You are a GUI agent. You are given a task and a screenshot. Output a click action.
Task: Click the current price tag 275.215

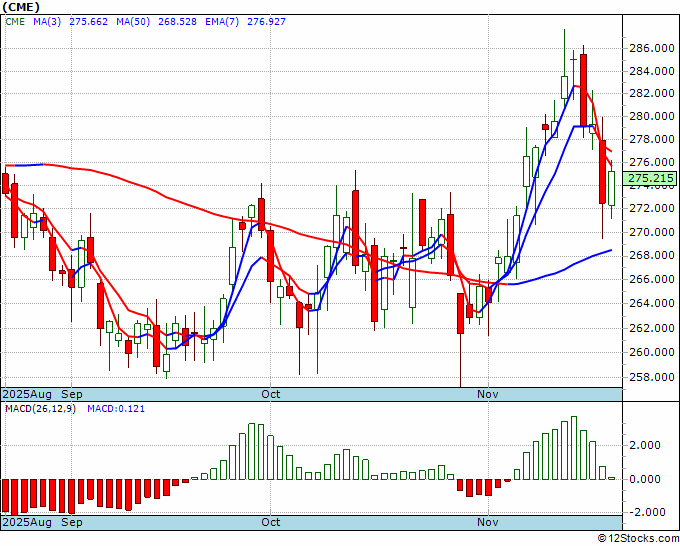click(x=650, y=178)
